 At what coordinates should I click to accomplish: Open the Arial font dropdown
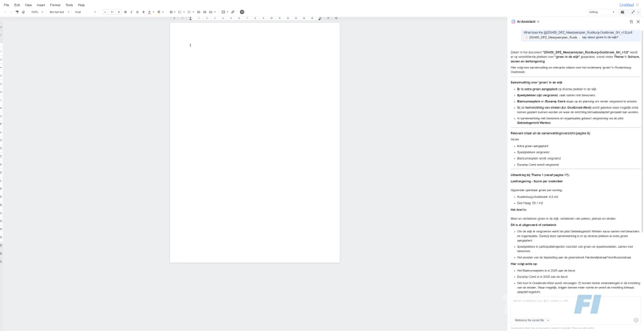point(85,12)
